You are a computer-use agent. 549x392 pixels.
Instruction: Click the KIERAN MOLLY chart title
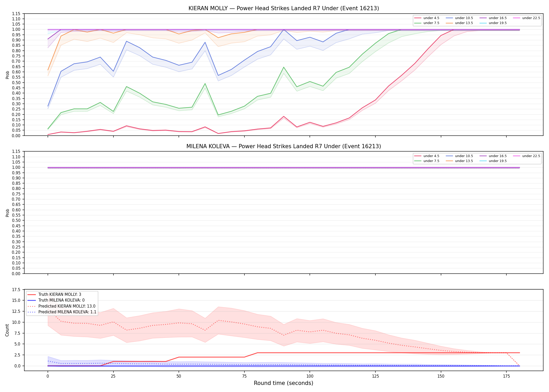coord(284,8)
